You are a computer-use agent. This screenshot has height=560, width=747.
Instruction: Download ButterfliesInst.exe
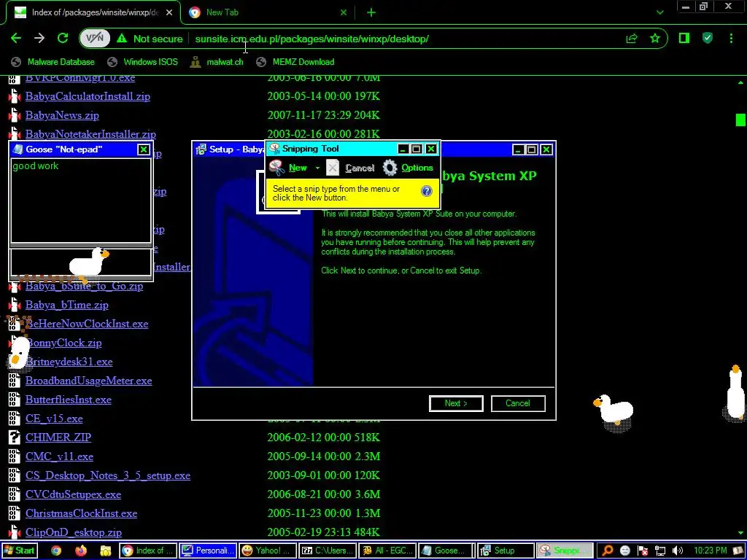[68, 400]
